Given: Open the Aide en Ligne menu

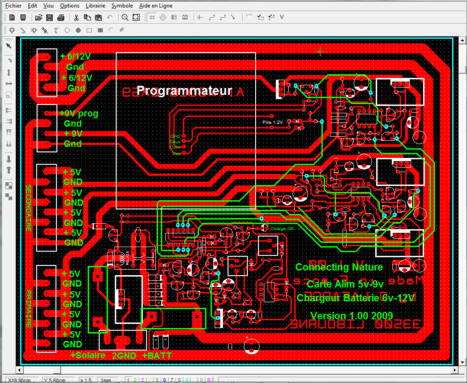Looking at the screenshot, I should point(156,6).
